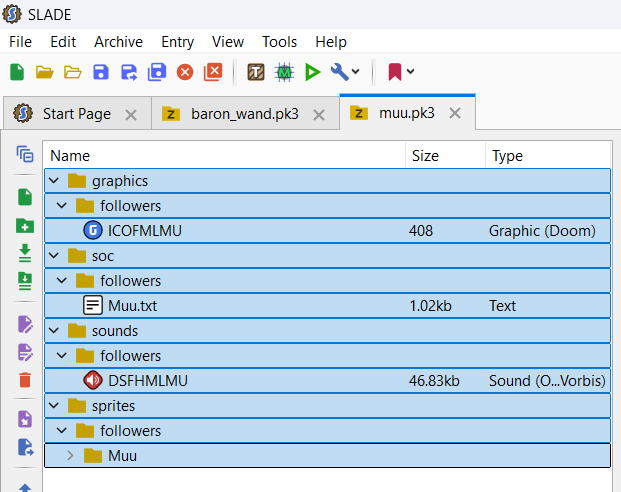621x492 pixels.
Task: Click the 46.83kb size cell
Action: click(434, 381)
